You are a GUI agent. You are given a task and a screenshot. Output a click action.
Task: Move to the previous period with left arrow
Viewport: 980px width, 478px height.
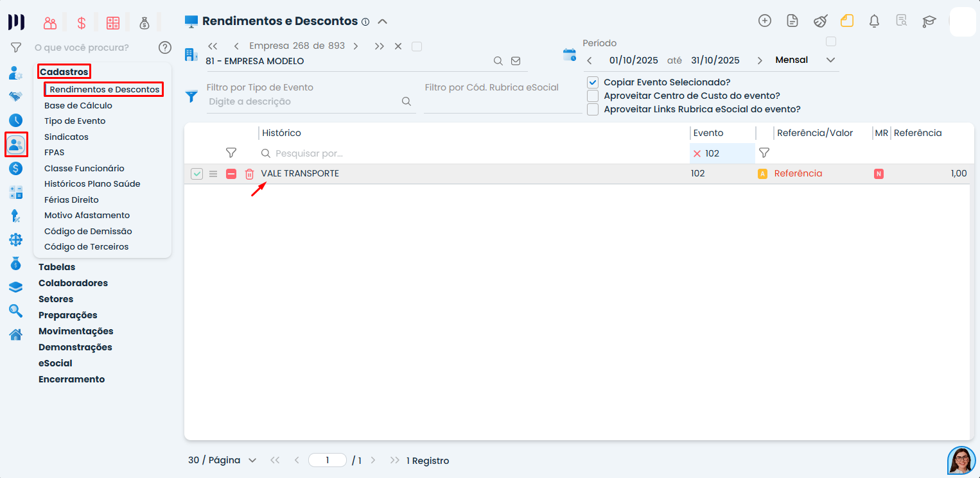click(590, 60)
